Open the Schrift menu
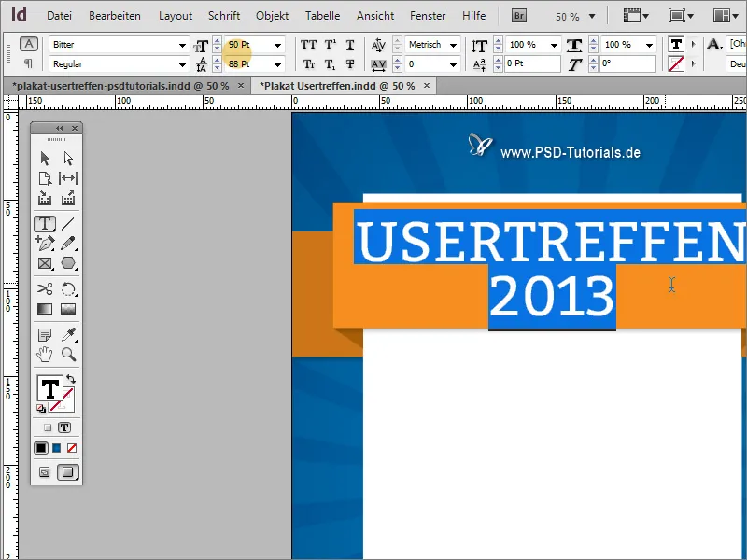747x560 pixels. 224,15
